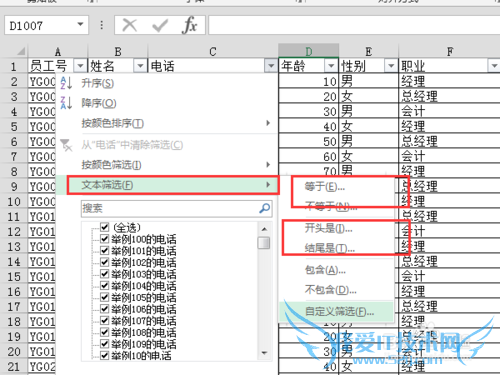Select column F header
Image resolution: width=500 pixels, height=375 pixels.
pos(449,51)
